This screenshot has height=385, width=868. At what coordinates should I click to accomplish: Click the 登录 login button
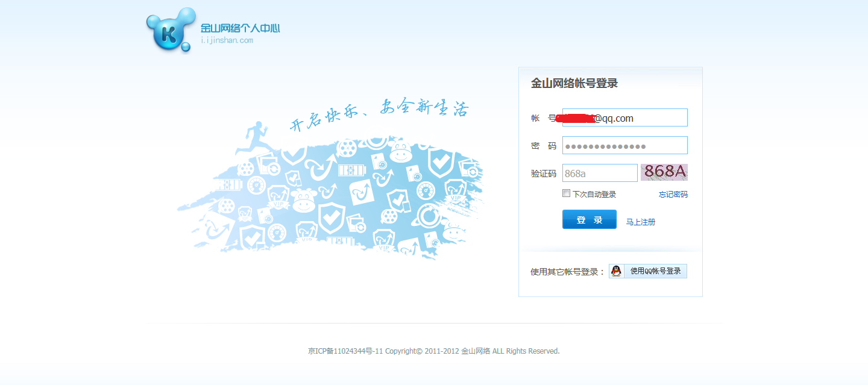pos(590,219)
